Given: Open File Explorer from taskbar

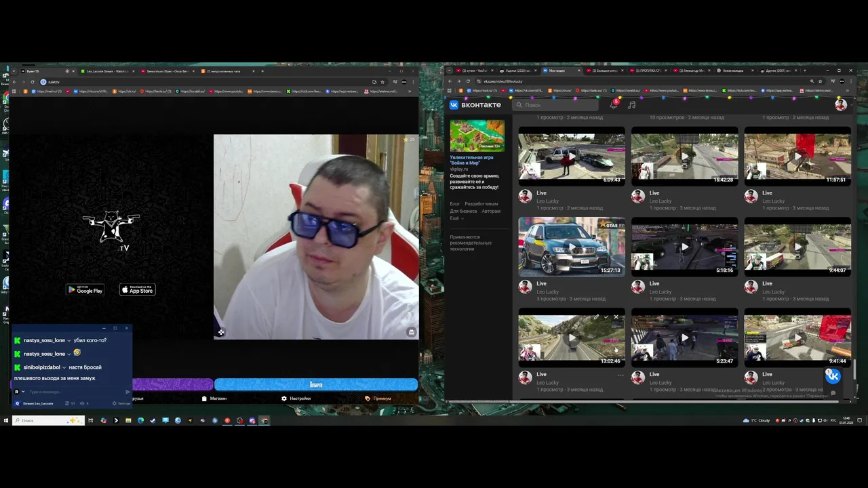Looking at the screenshot, I should (128, 420).
